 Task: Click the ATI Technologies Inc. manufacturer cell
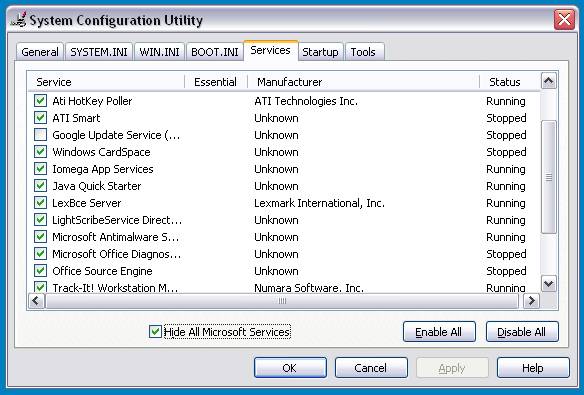306,101
